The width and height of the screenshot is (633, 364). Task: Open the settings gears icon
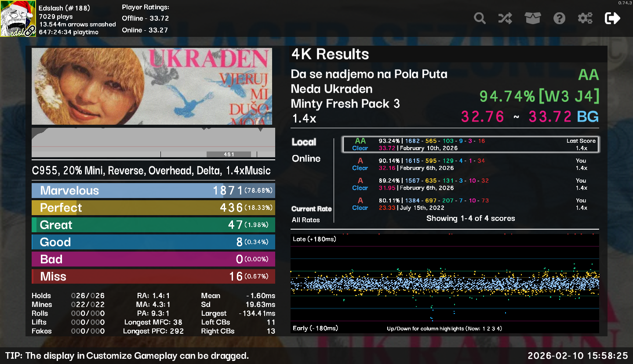click(585, 18)
